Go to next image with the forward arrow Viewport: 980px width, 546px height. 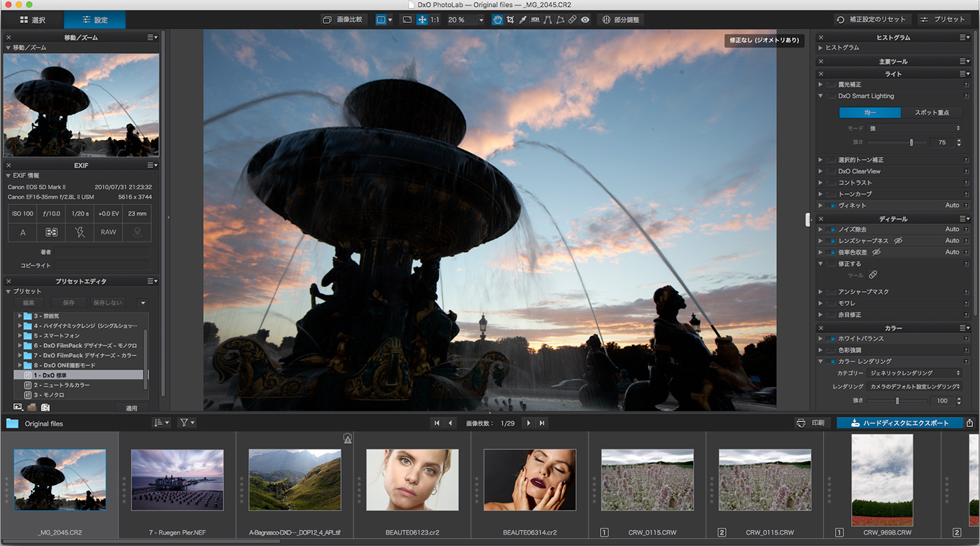[528, 423]
